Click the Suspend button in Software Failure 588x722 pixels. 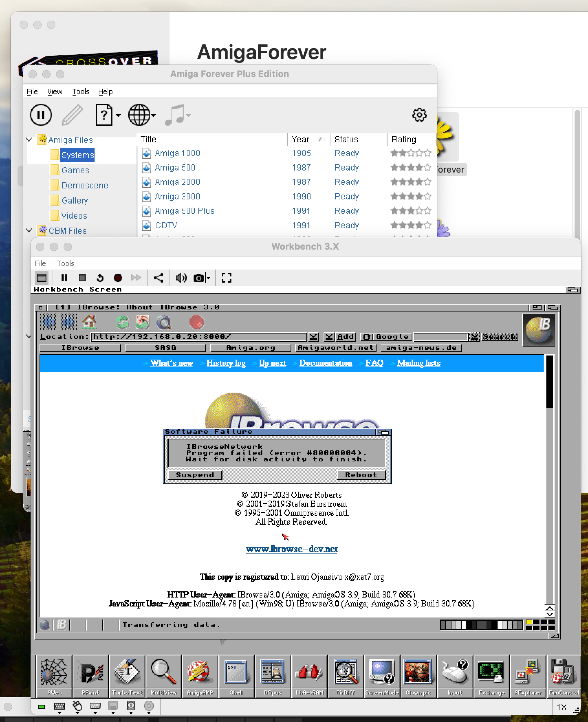(195, 475)
